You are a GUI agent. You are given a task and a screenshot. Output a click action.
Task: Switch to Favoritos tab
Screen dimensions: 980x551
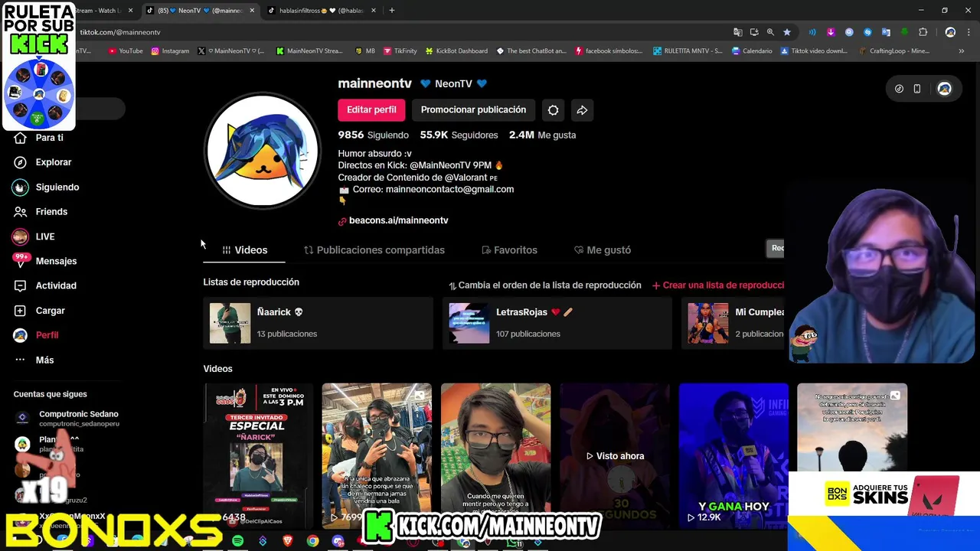pyautogui.click(x=509, y=250)
